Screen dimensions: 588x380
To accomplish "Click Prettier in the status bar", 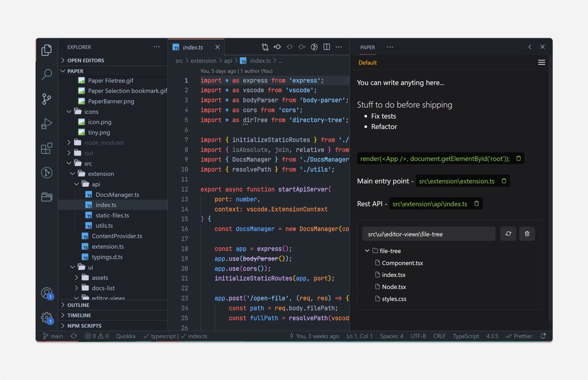I will [x=519, y=336].
